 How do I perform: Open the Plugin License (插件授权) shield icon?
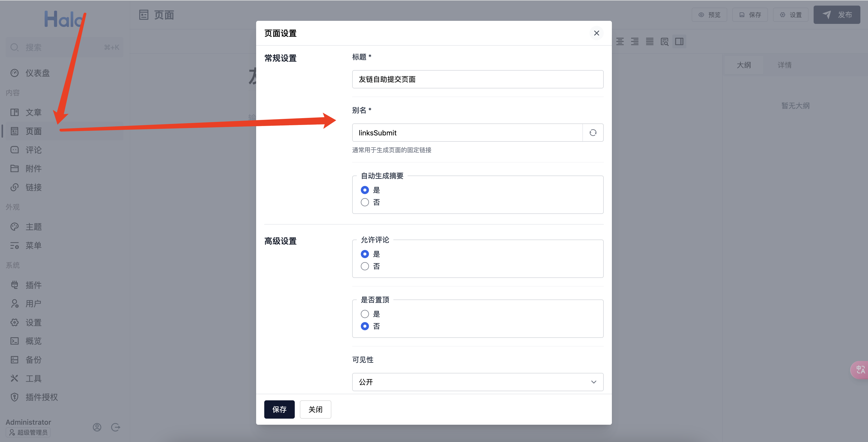(14, 397)
